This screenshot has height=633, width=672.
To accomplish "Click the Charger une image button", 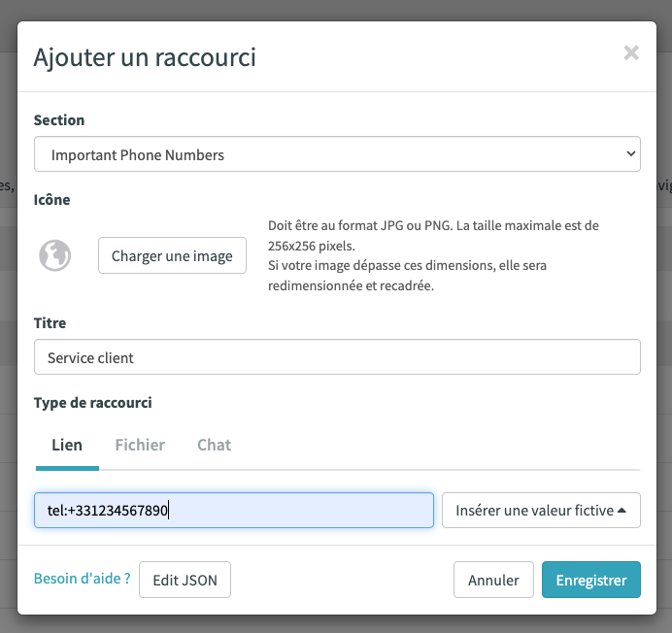I will (x=172, y=255).
